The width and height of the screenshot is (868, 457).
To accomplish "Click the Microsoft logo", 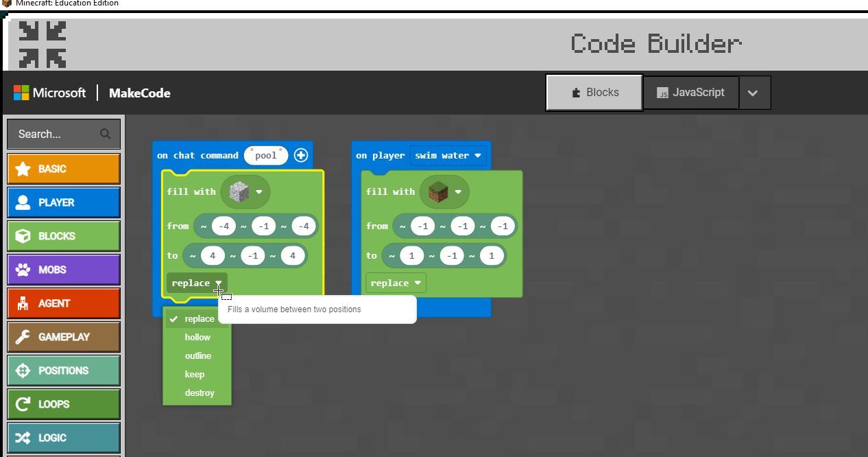I will 21,93.
